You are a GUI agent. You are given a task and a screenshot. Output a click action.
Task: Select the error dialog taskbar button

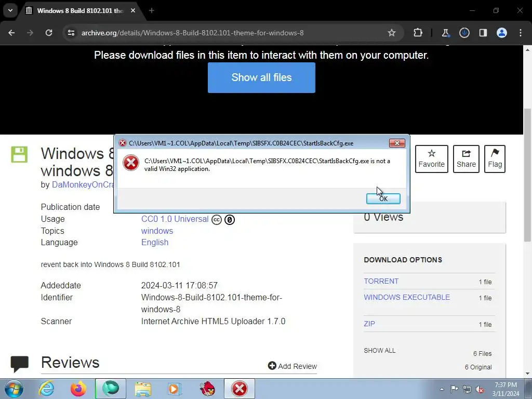[239, 389]
